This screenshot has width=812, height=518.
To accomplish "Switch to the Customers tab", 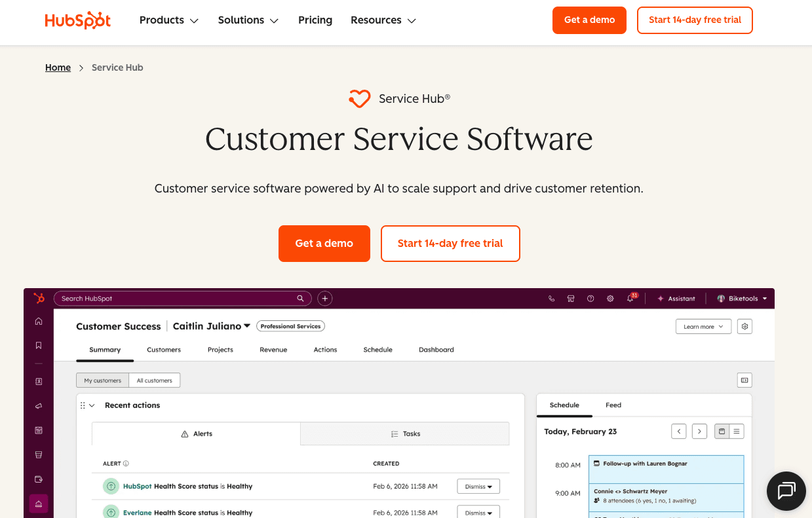I will pos(164,350).
